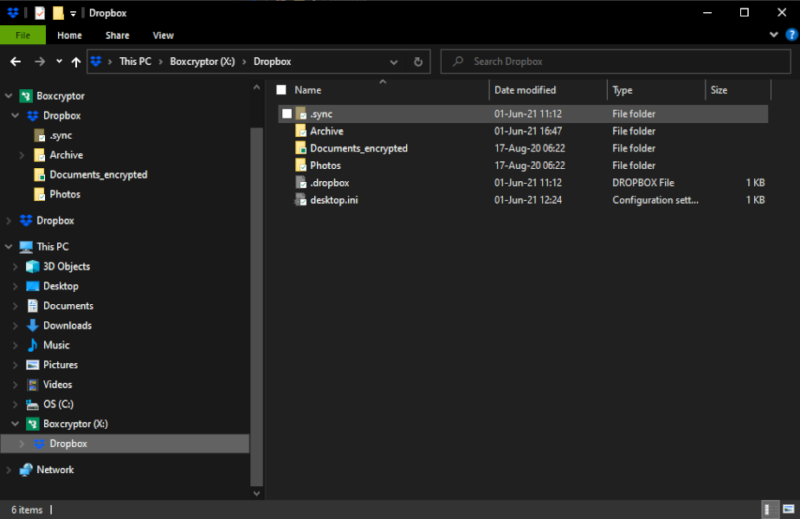
Task: Click the Properties quick access toolbar icon
Action: [x=40, y=13]
